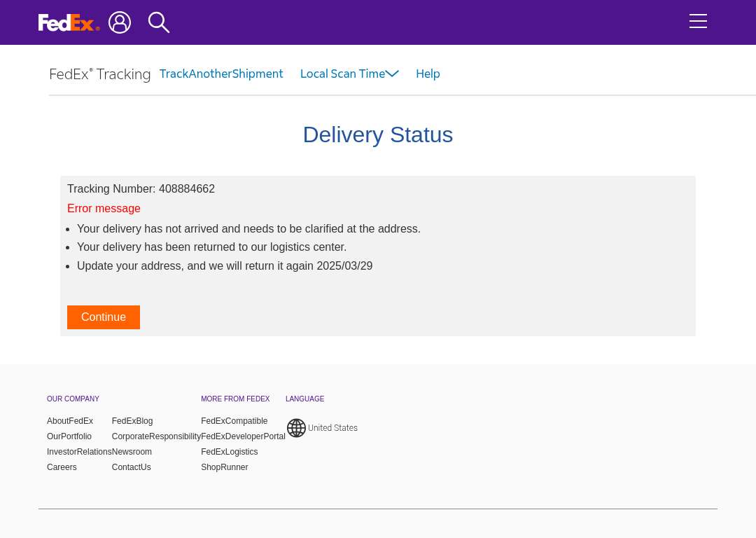This screenshot has width=756, height=538.
Task: Open the OurPortfolio footer link
Action: [69, 436]
